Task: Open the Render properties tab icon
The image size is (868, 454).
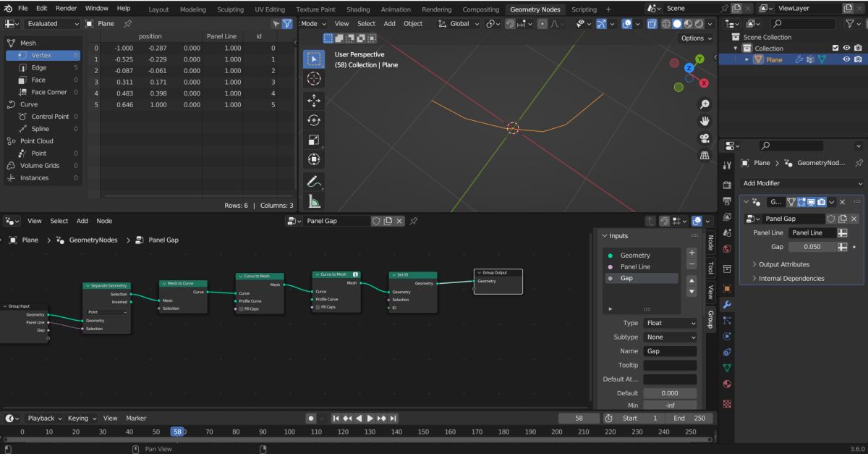Action: [727, 185]
